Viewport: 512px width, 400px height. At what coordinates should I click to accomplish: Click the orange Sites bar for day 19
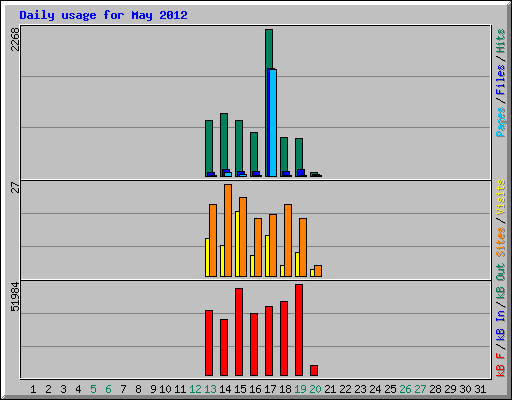[303, 247]
